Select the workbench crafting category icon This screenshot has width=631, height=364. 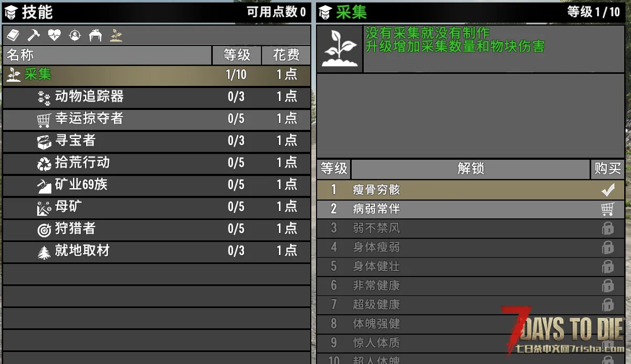click(x=95, y=35)
